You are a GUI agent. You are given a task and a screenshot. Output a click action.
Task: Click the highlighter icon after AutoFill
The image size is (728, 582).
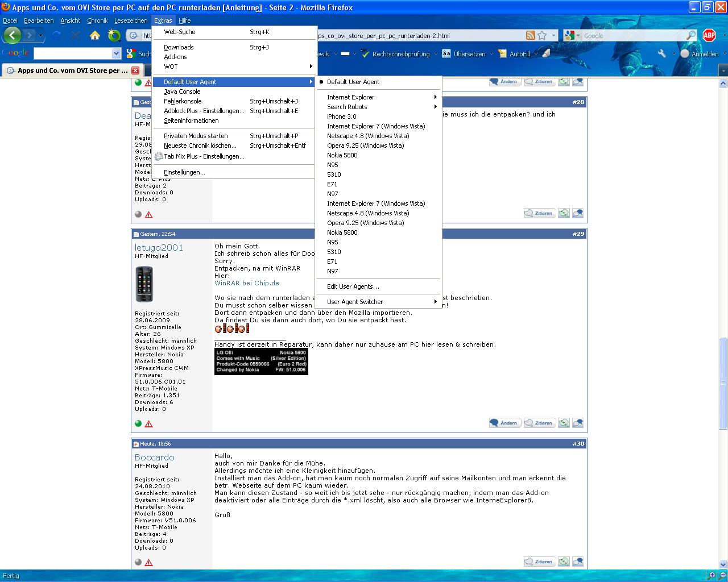coord(546,53)
